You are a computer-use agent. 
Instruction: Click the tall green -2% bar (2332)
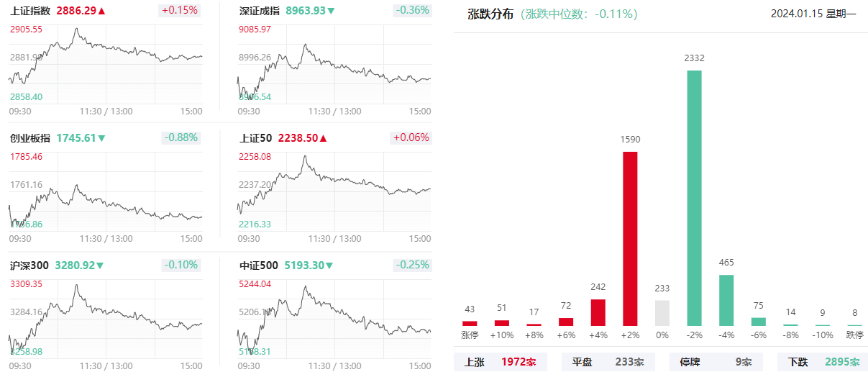694,198
